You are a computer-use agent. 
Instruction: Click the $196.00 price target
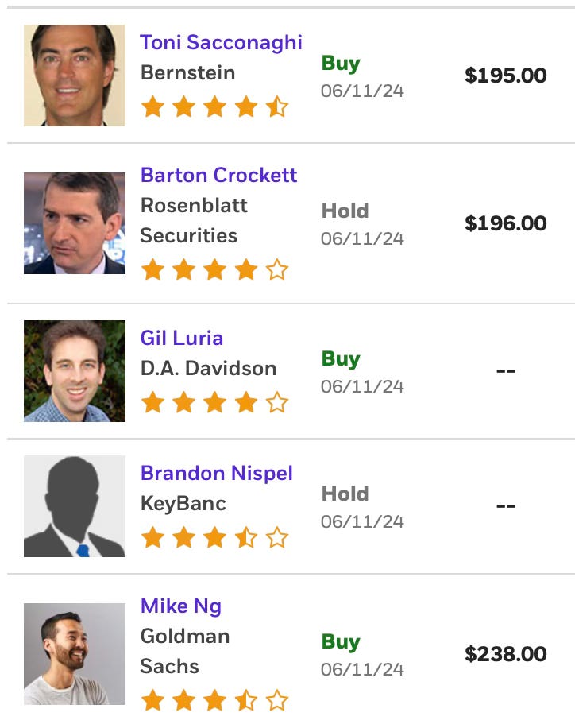pyautogui.click(x=505, y=223)
